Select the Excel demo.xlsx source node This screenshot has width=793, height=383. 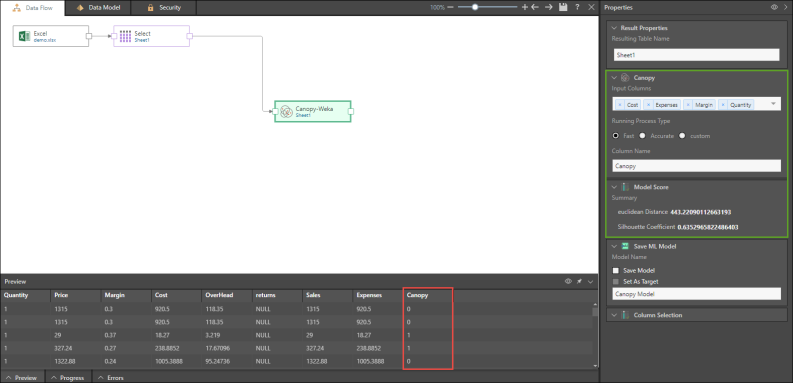[x=51, y=36]
